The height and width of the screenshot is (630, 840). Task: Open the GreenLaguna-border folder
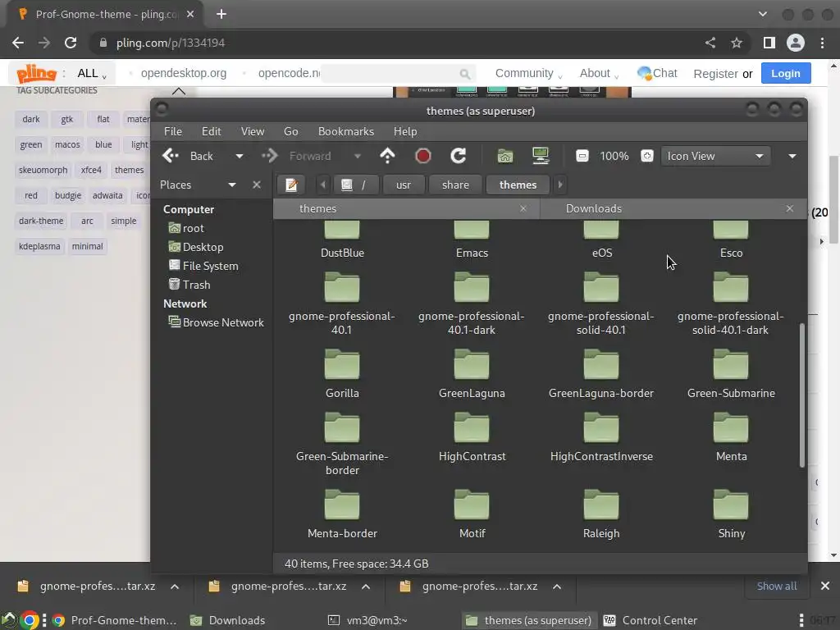click(x=601, y=373)
